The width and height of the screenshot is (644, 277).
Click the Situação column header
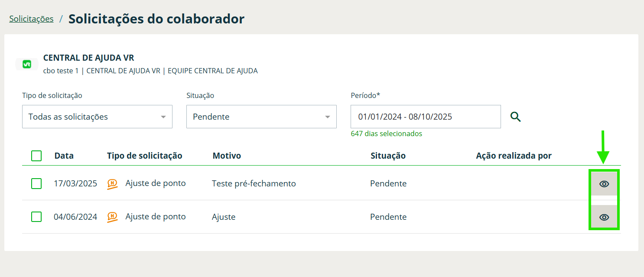pyautogui.click(x=388, y=156)
